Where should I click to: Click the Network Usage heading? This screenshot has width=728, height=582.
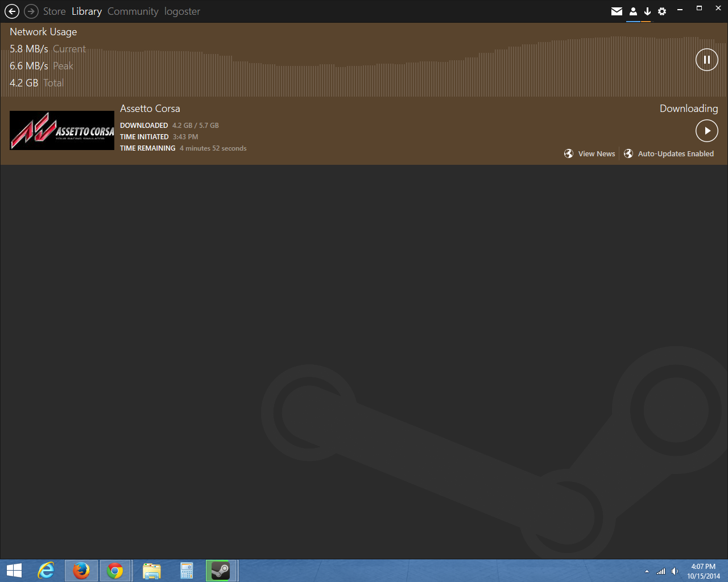(x=43, y=32)
